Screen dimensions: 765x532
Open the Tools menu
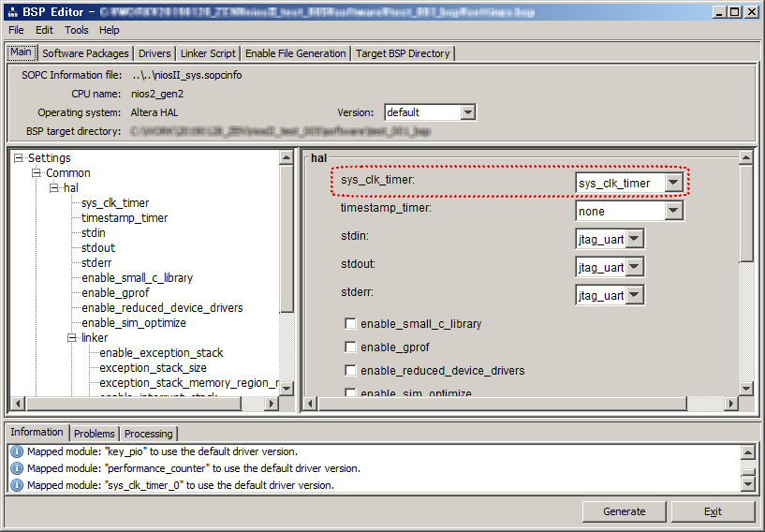[77, 30]
